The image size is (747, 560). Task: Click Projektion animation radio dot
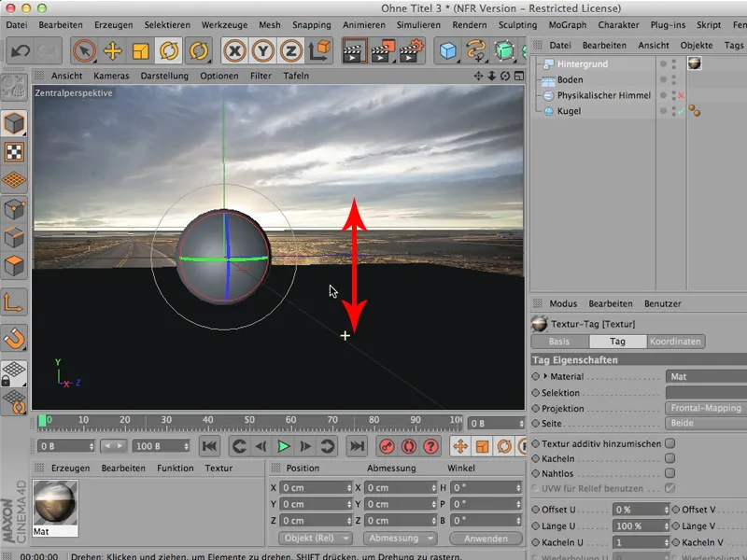point(535,409)
